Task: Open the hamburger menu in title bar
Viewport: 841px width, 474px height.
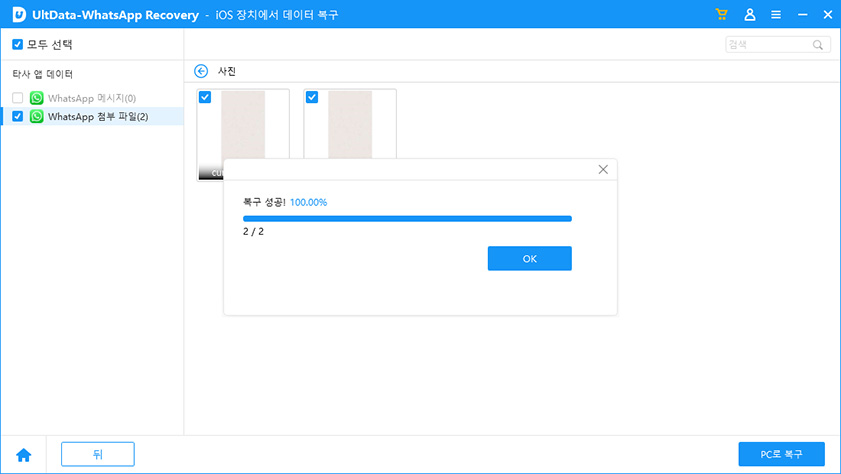Action: (776, 14)
